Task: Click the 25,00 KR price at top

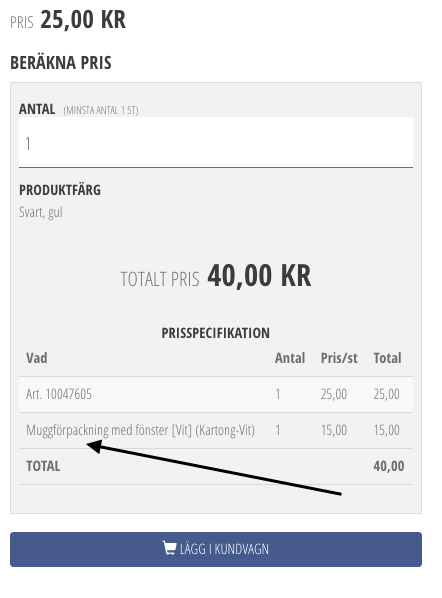Action: tap(83, 19)
